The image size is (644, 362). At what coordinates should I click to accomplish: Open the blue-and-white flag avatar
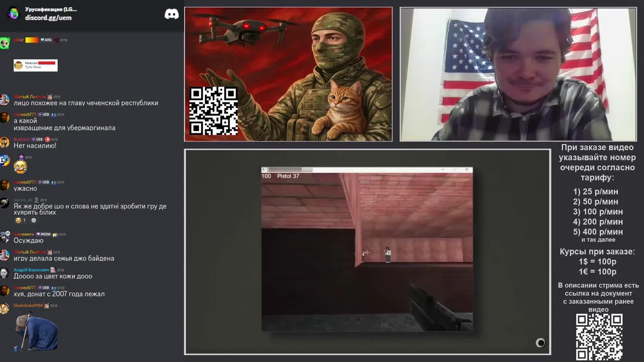(x=4, y=160)
